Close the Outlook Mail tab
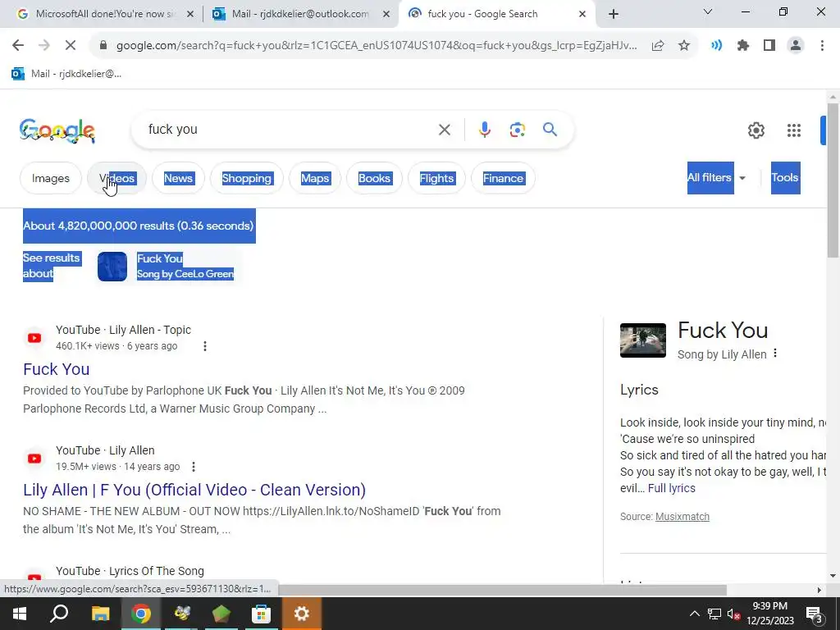Screen dimensions: 840x630 [386, 14]
